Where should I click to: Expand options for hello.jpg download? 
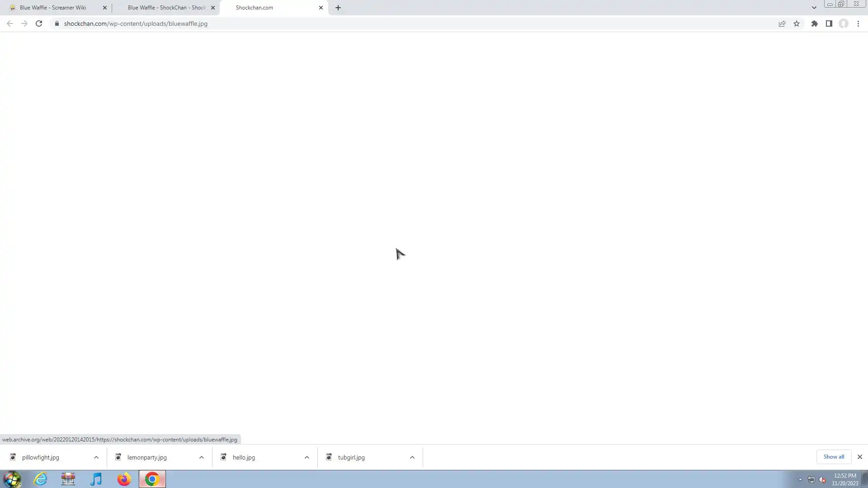click(x=307, y=457)
